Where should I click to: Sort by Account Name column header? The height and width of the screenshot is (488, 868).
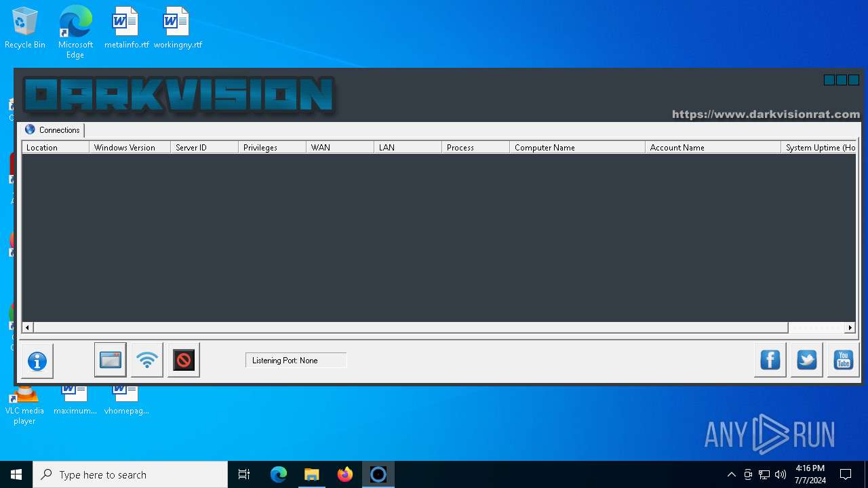[713, 147]
